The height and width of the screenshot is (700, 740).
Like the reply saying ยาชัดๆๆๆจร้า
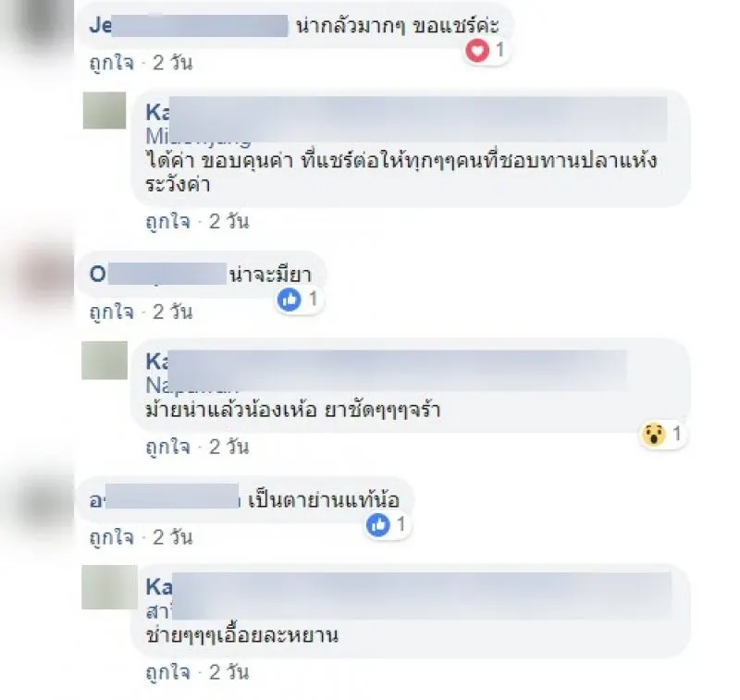168,447
